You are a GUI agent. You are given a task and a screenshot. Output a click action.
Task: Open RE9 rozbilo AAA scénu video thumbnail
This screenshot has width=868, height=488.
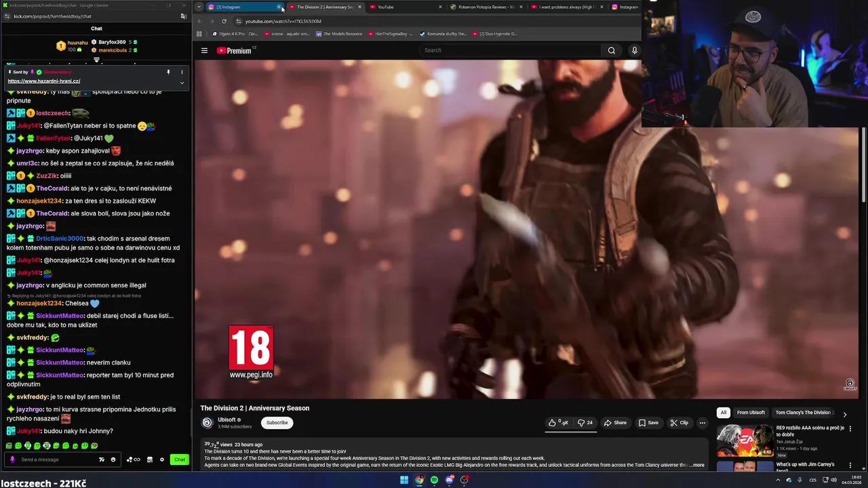point(745,440)
